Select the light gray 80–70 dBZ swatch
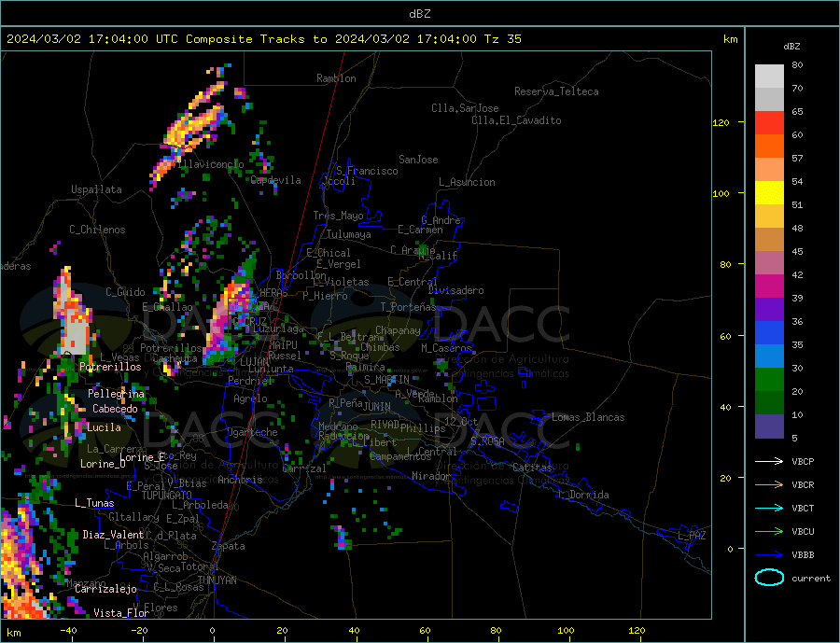 769,77
